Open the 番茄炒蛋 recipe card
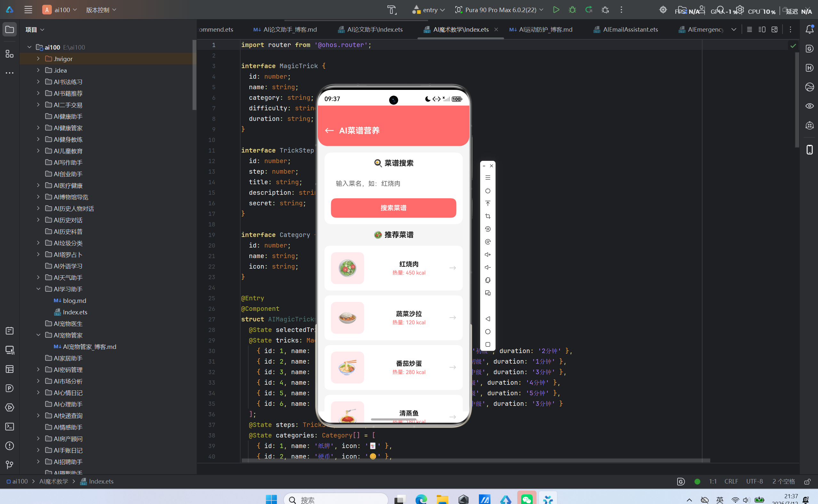818x504 pixels. coord(393,367)
